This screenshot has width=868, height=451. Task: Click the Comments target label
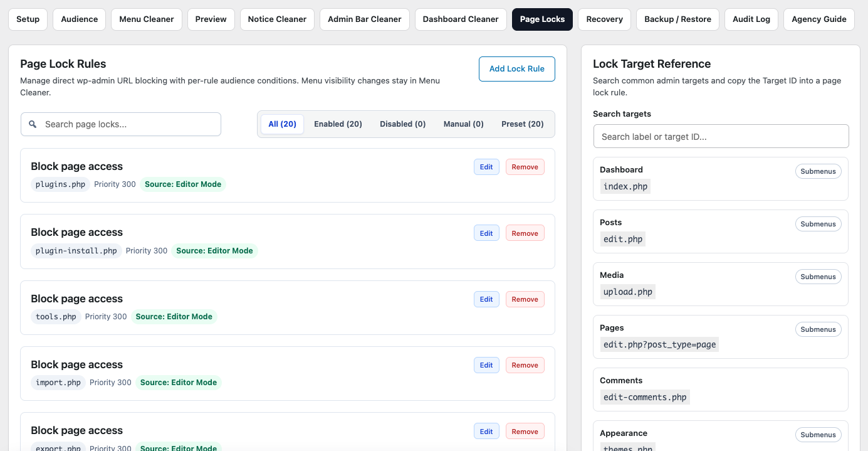(621, 381)
